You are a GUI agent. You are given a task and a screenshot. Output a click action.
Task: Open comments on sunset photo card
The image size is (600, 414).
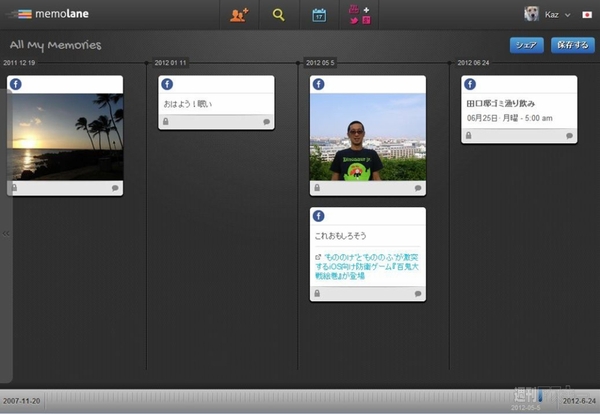point(115,188)
